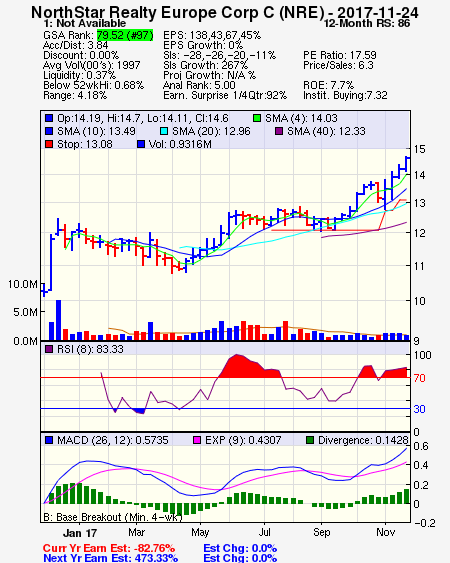Click the Jul date axis label

(264, 532)
